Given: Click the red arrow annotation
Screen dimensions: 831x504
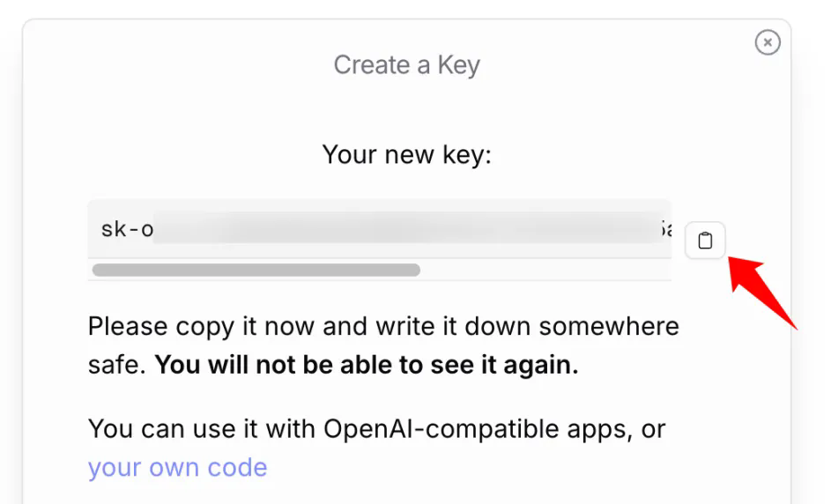Looking at the screenshot, I should 761,291.
